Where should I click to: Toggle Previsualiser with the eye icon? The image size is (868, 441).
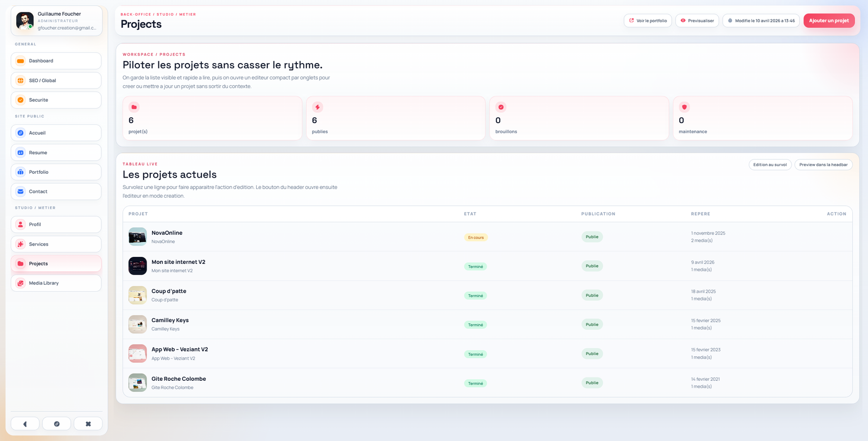[x=697, y=21]
